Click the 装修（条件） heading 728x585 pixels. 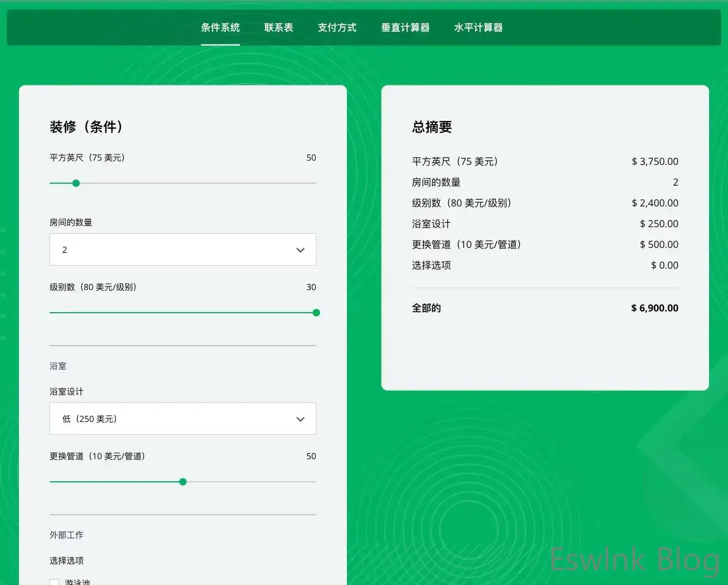tap(86, 127)
